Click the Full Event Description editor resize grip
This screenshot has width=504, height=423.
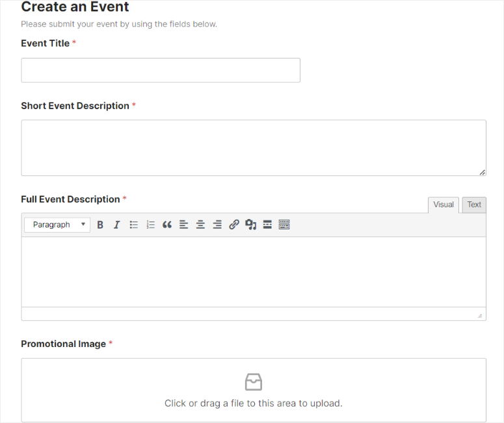[480, 316]
